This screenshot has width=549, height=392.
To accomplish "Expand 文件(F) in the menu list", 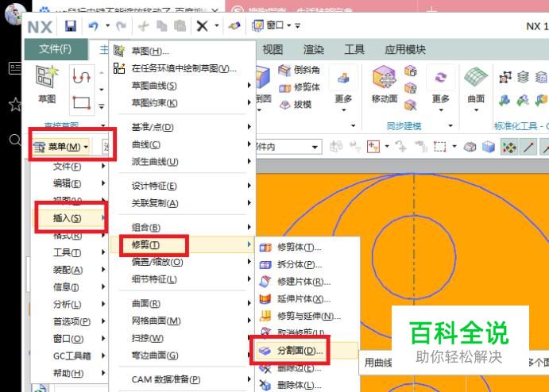I will pyautogui.click(x=70, y=166).
